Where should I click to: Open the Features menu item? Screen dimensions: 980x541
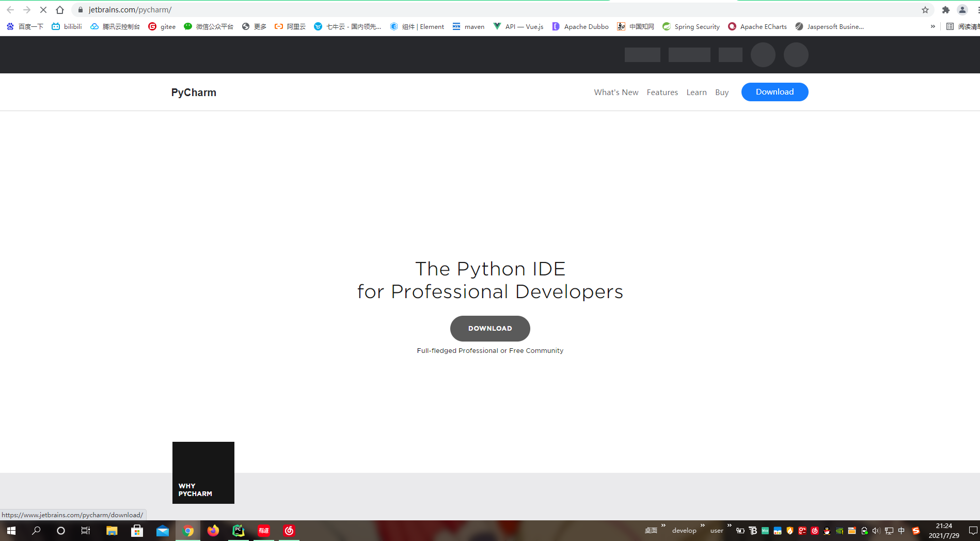click(x=662, y=92)
